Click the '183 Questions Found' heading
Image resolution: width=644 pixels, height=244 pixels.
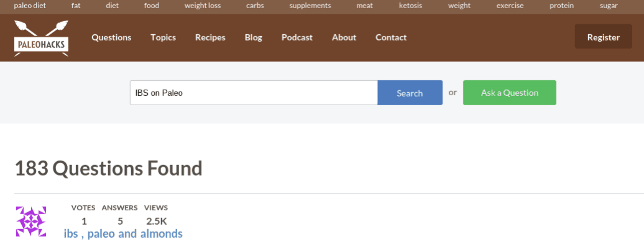click(x=109, y=168)
